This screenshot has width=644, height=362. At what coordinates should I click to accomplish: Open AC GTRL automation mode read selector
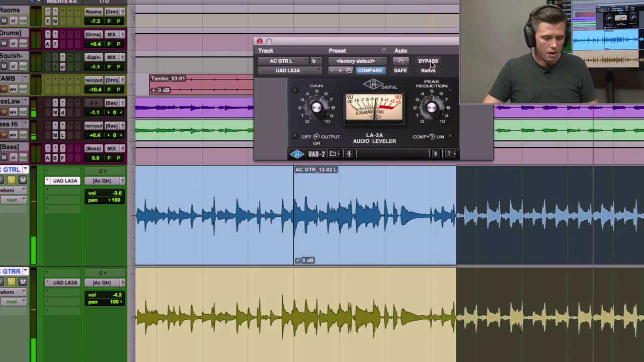[x=13, y=200]
